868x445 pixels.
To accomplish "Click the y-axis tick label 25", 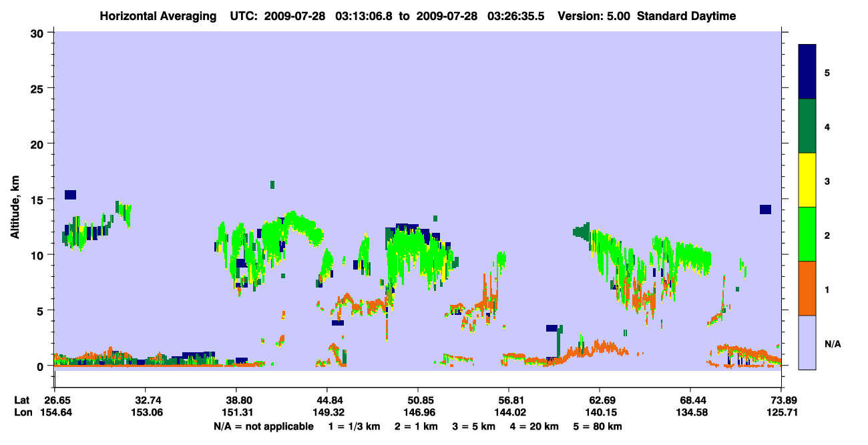I will (39, 88).
